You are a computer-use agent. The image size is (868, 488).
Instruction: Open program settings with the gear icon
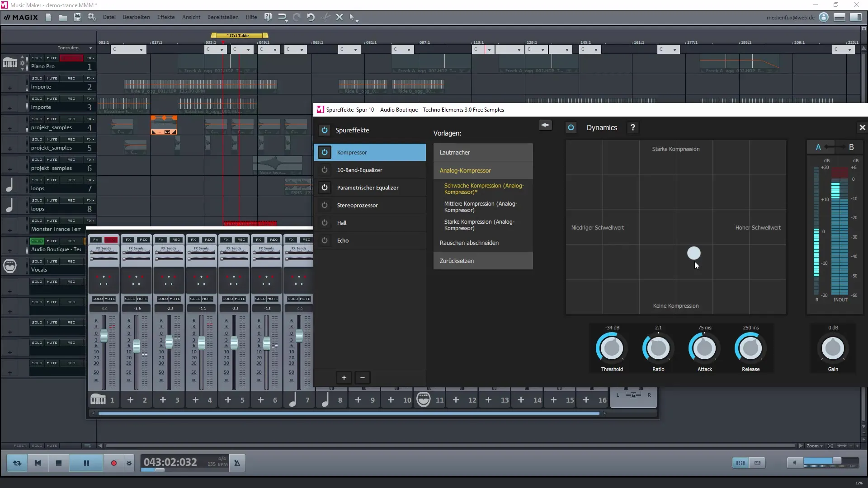[x=92, y=17]
